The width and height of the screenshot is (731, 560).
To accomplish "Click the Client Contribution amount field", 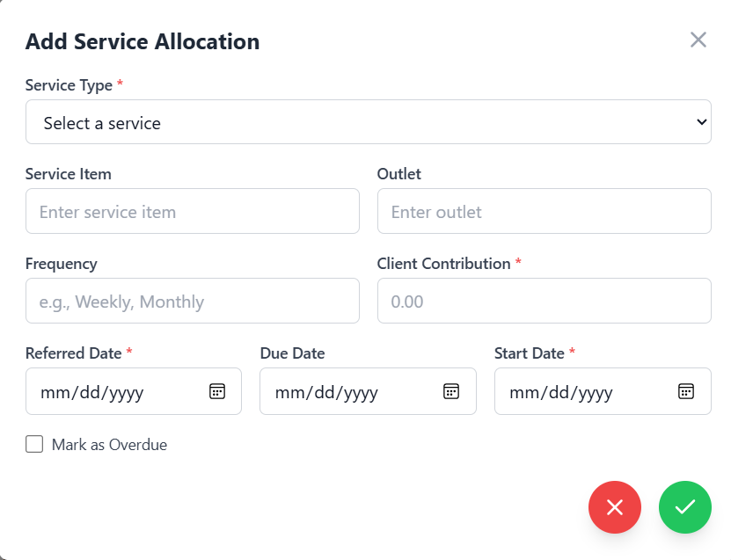I will [x=544, y=302].
